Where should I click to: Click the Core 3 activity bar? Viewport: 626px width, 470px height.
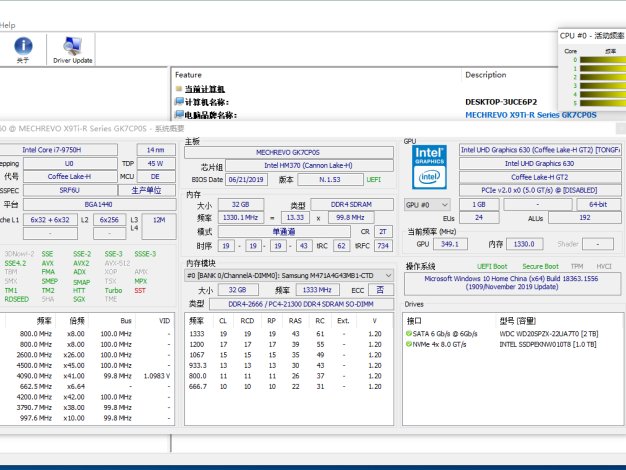point(603,85)
